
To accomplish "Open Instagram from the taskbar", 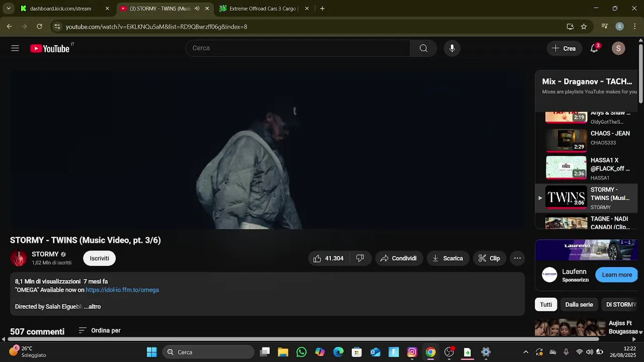I will point(412,352).
